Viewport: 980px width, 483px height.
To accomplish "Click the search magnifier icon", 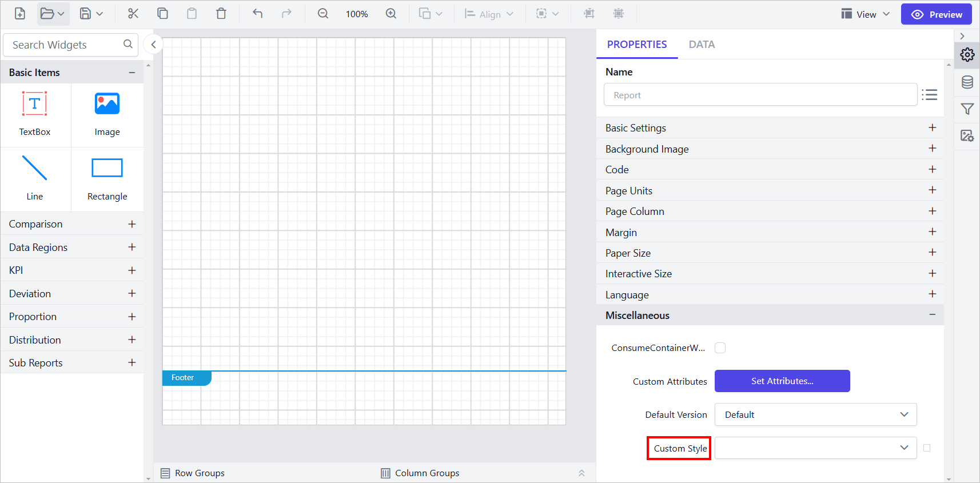I will pos(128,44).
